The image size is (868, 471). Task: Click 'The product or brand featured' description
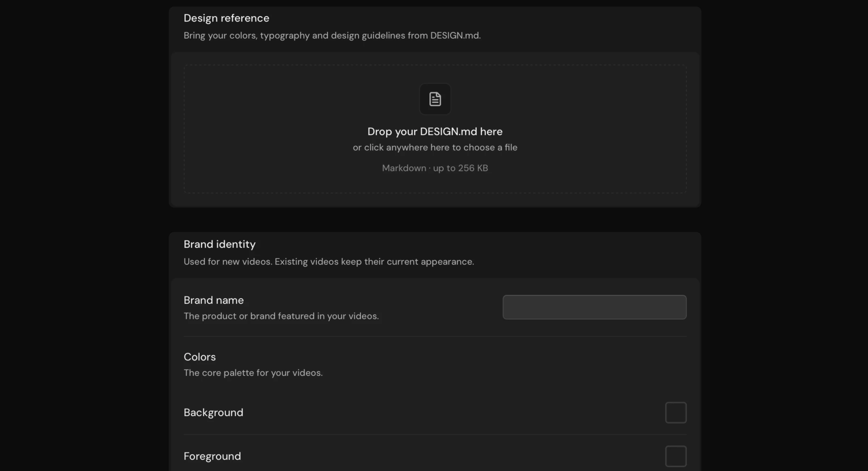click(x=281, y=316)
